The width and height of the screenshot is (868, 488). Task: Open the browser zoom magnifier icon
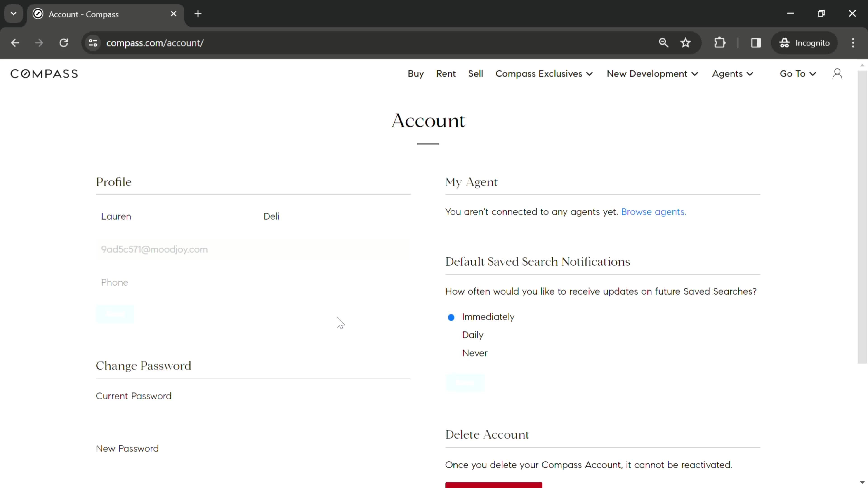(x=663, y=43)
